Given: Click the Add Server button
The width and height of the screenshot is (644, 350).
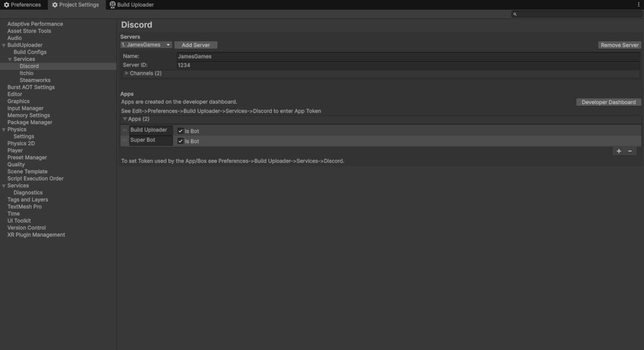Looking at the screenshot, I should click(195, 45).
